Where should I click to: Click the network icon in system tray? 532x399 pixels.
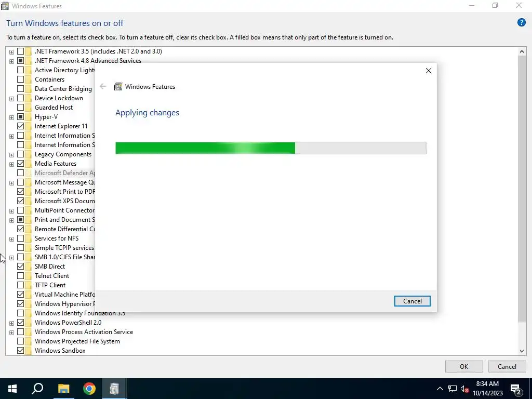coord(453,389)
